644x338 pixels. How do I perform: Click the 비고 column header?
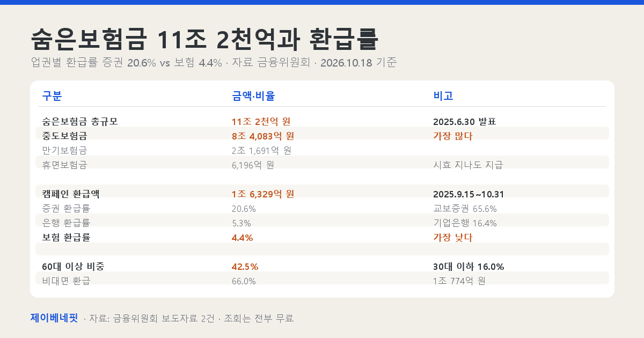click(443, 96)
